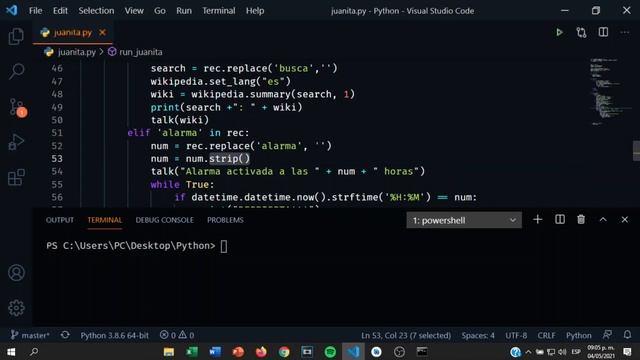Screen dimensions: 640x360
Task: Close the juanita.py editor tab
Action: pyautogui.click(x=102, y=32)
